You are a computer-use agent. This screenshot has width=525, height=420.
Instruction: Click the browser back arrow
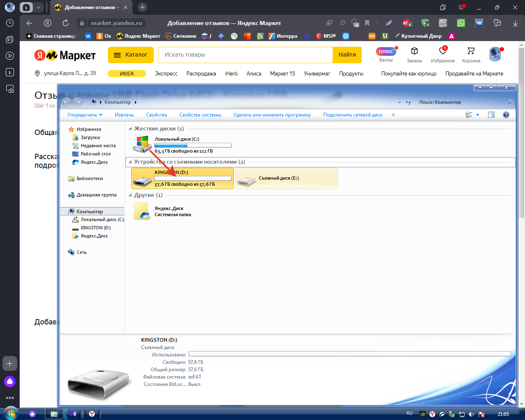(29, 23)
